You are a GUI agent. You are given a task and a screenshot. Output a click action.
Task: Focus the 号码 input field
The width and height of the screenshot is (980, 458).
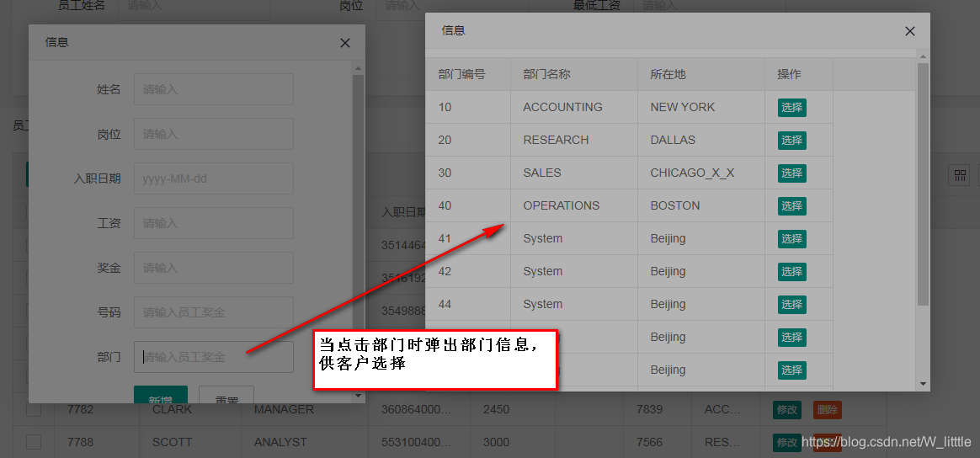coord(214,312)
